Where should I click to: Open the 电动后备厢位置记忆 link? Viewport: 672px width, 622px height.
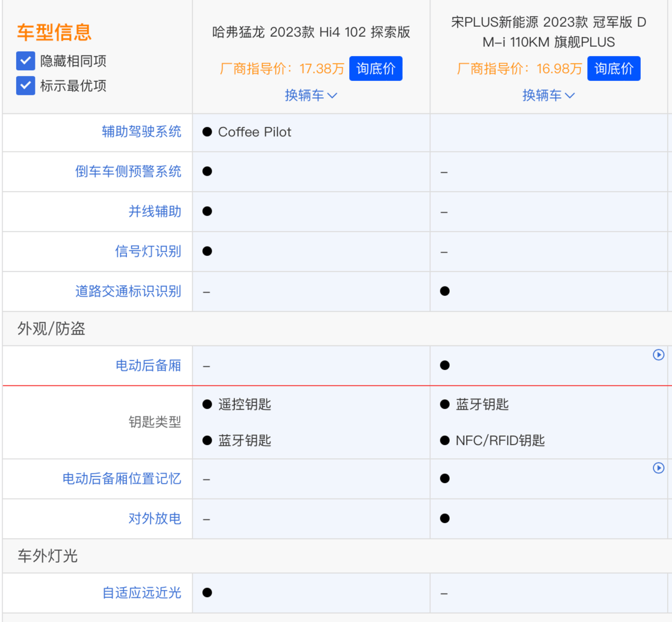point(122,478)
